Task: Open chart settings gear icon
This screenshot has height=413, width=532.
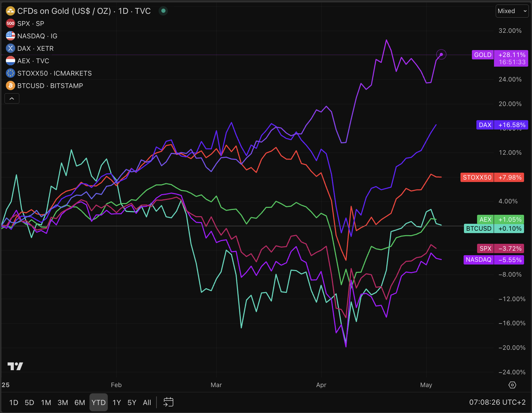Action: tap(512, 385)
